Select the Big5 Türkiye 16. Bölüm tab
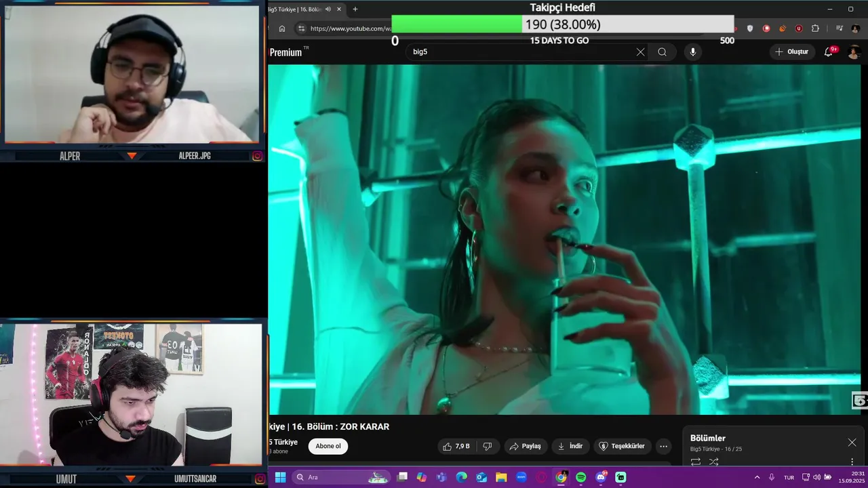 pos(294,9)
